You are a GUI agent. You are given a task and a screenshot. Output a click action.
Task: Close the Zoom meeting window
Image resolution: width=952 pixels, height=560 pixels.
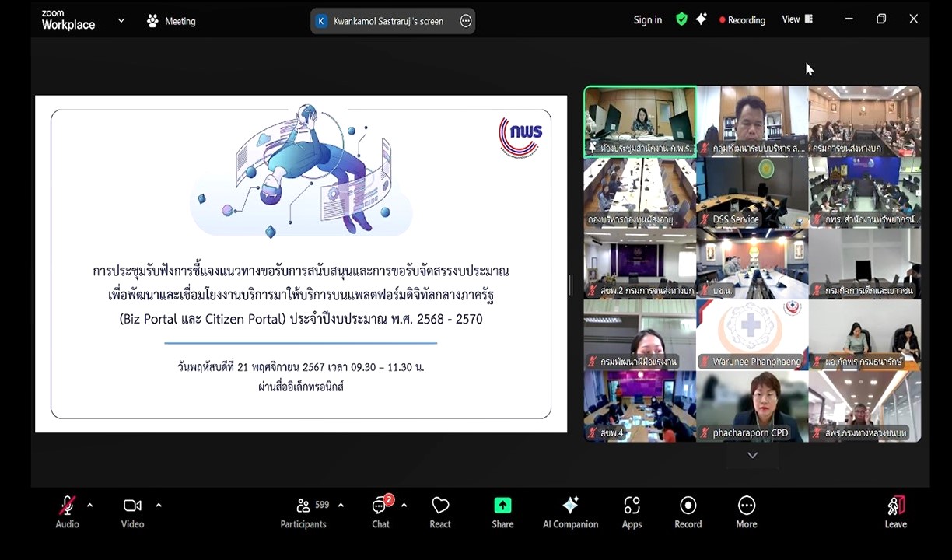point(914,19)
